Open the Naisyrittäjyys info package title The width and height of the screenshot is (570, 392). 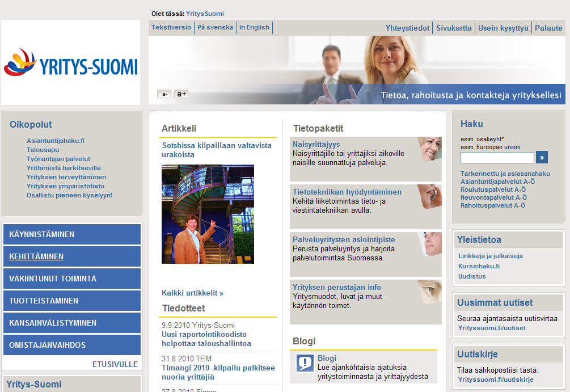[x=316, y=144]
